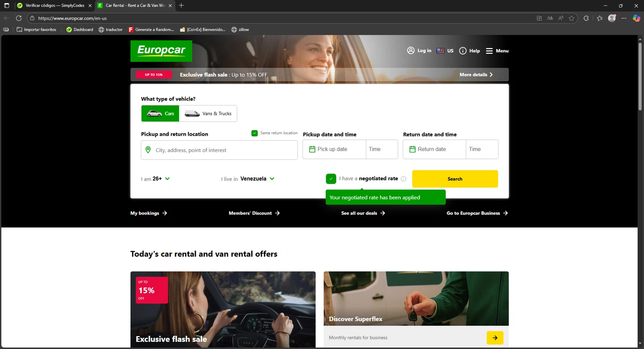Viewport: 644px width, 349px height.
Task: Open the Favorites list icon
Action: (x=600, y=18)
